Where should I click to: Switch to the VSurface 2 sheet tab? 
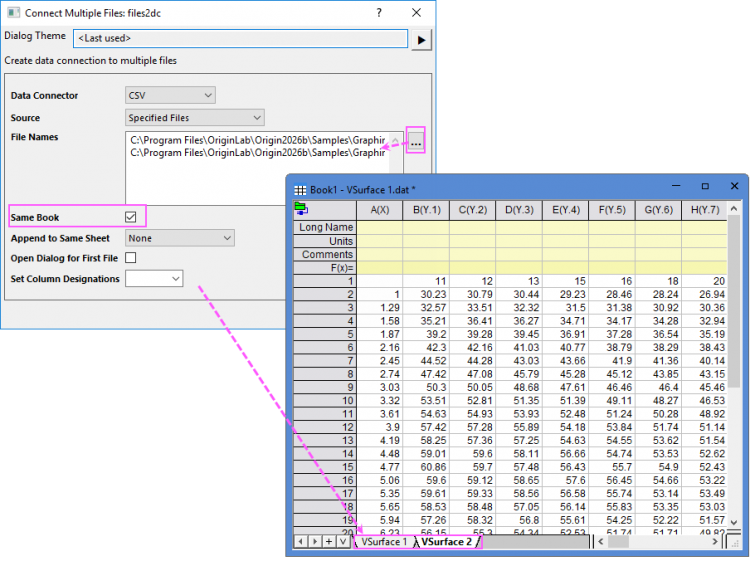point(446,542)
